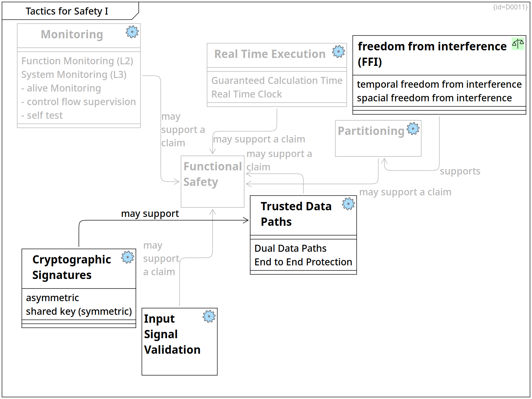Image resolution: width=532 pixels, height=399 pixels.
Task: Select 'Guaranteed Calculation Time' entry
Action: pyautogui.click(x=277, y=80)
